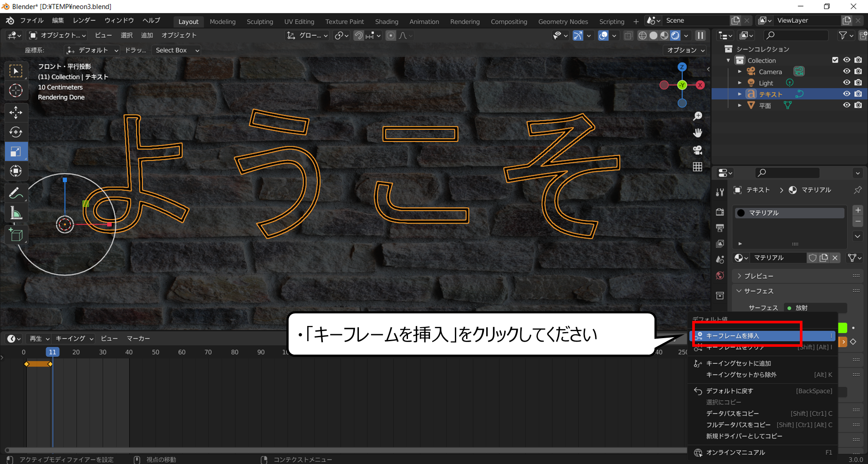Hide 平面 object via eye icon

847,105
